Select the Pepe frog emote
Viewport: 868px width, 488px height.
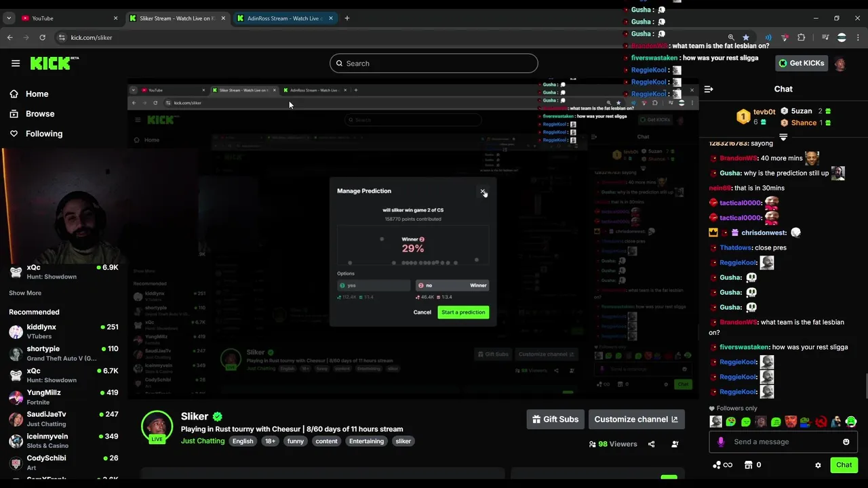[x=806, y=422]
